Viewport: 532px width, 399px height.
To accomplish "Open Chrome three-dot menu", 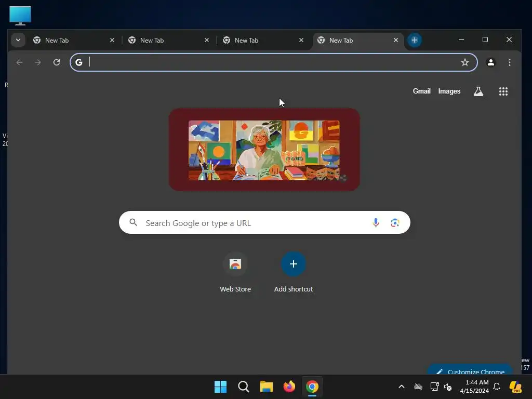I will (509, 62).
